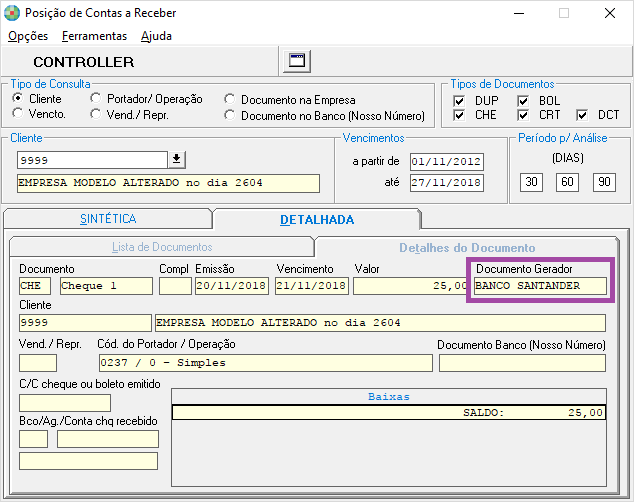This screenshot has height=502, width=634.
Task: Click the Valor field showing 25,00
Action: [410, 286]
